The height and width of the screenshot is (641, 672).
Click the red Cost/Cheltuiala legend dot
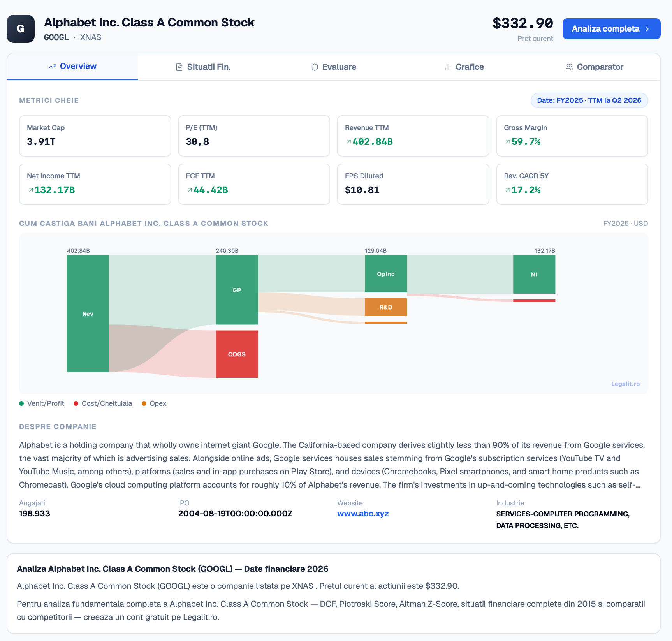point(76,403)
